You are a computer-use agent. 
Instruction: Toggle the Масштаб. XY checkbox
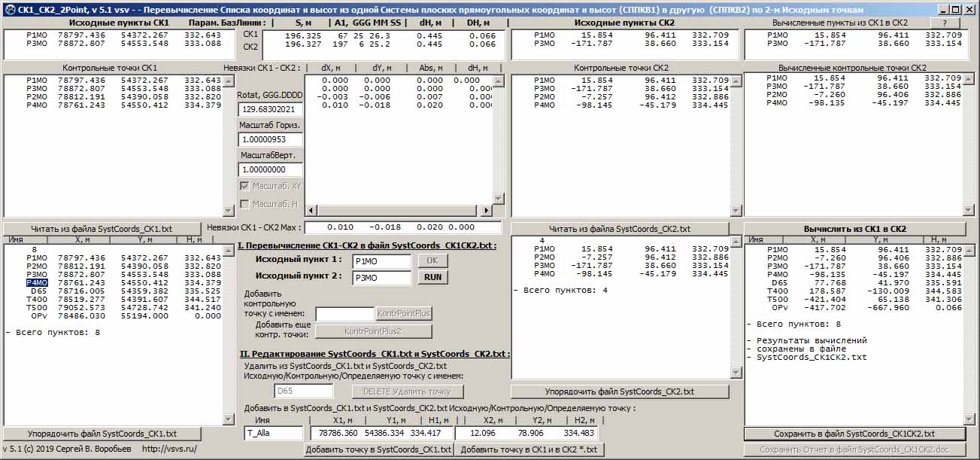click(245, 186)
